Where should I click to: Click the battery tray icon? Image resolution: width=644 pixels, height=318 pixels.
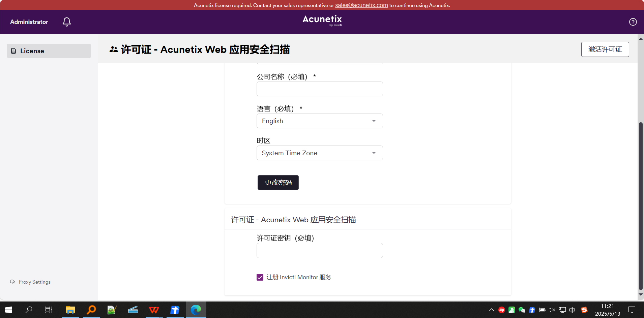542,310
